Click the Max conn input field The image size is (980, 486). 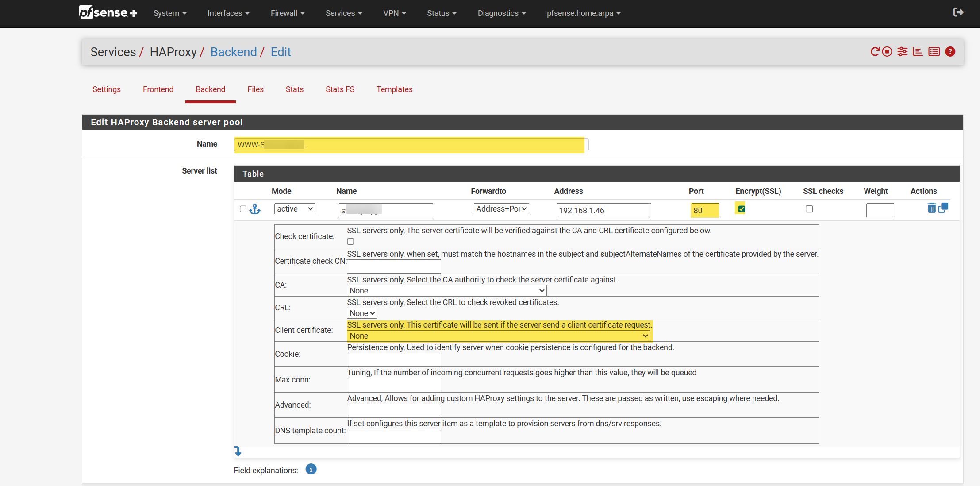[394, 385]
